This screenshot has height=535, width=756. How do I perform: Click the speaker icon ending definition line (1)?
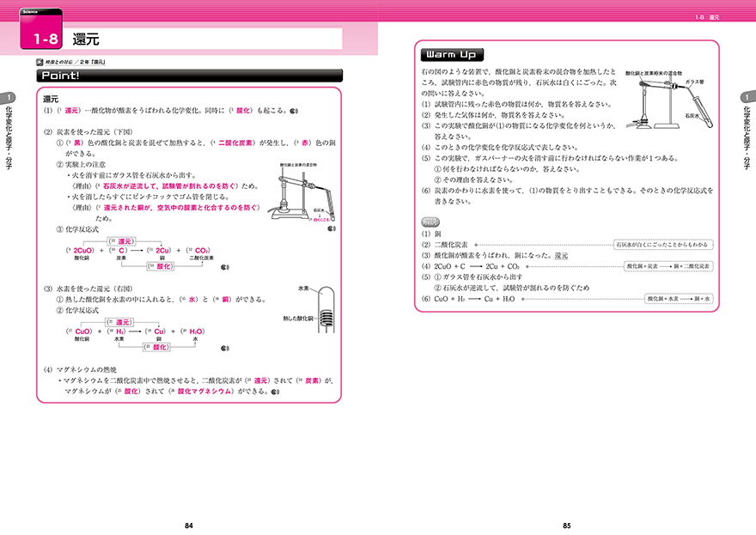[x=294, y=111]
